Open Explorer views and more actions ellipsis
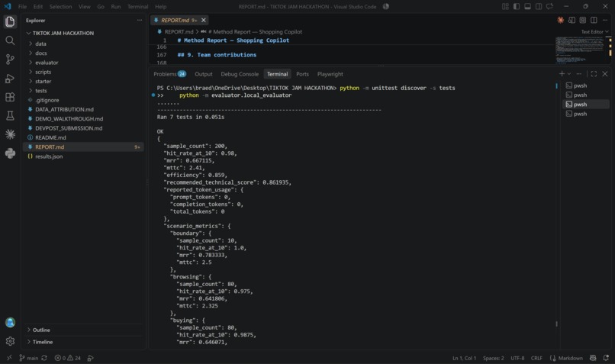 [140, 20]
